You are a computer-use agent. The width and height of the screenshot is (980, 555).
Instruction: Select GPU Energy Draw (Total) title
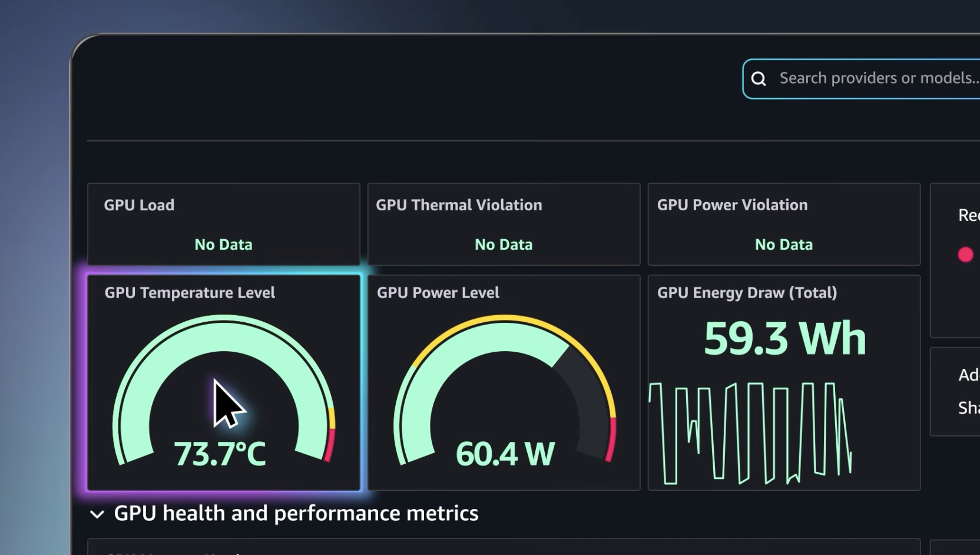tap(747, 293)
